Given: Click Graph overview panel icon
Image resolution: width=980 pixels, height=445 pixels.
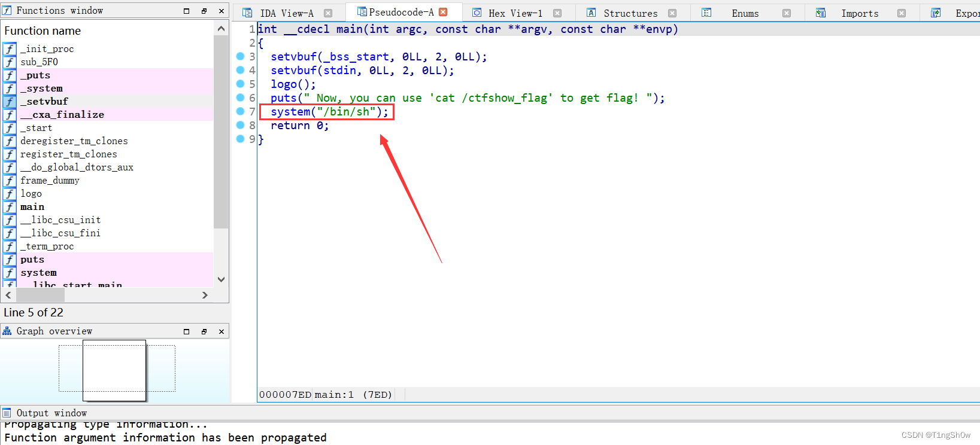Looking at the screenshot, I should tap(7, 331).
